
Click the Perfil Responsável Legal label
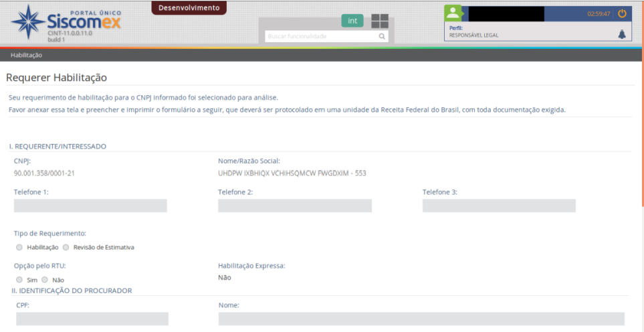(x=473, y=32)
